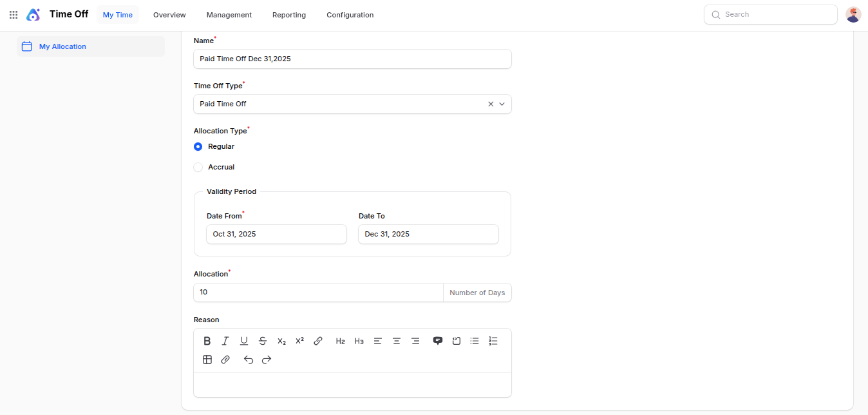Switch to the Reporting menu
868x415 pixels.
click(289, 15)
